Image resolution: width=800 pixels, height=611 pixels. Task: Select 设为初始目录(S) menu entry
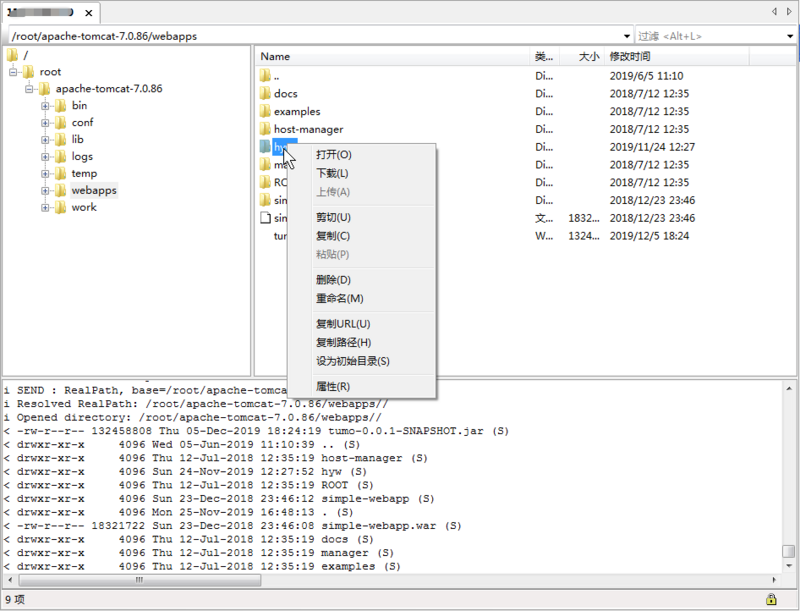pos(353,361)
